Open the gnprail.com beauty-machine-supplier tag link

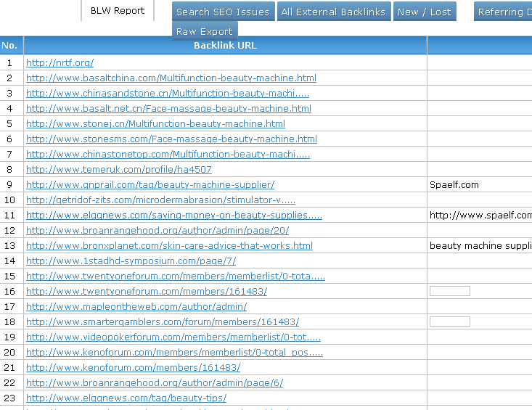tap(150, 185)
